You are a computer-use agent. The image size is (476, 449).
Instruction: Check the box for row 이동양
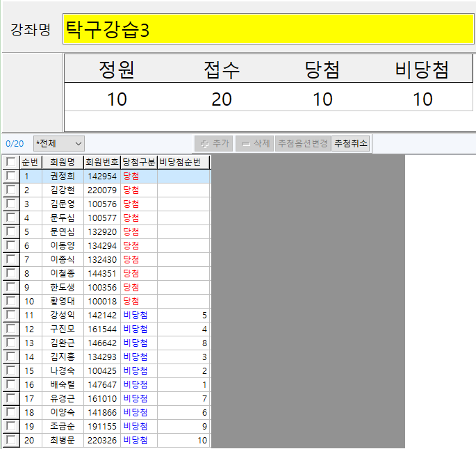coord(11,245)
